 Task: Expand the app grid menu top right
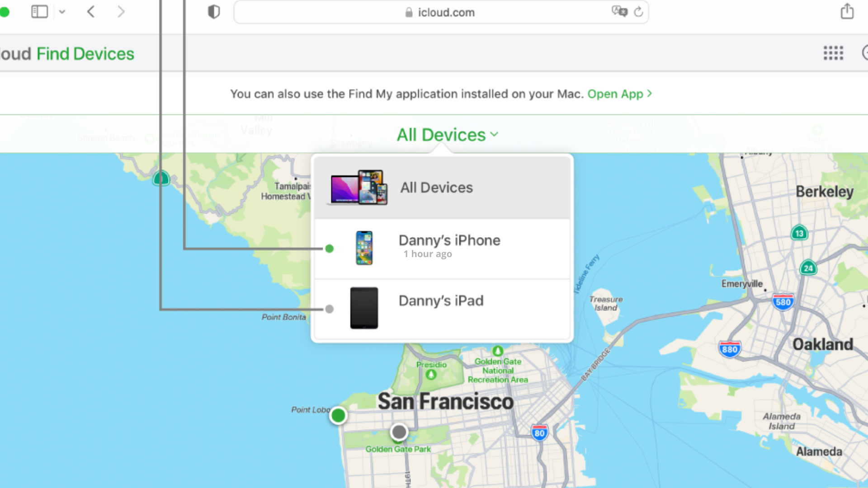coord(834,53)
